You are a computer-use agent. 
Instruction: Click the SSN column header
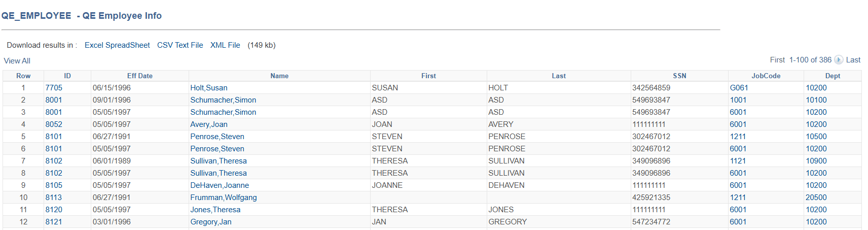pos(679,76)
